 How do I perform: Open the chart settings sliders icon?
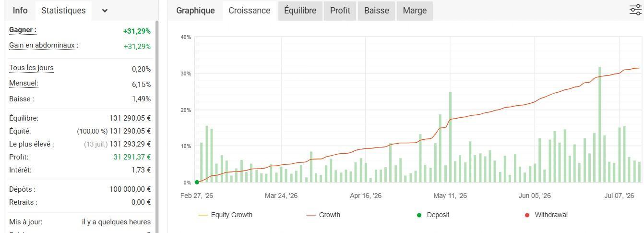635,10
